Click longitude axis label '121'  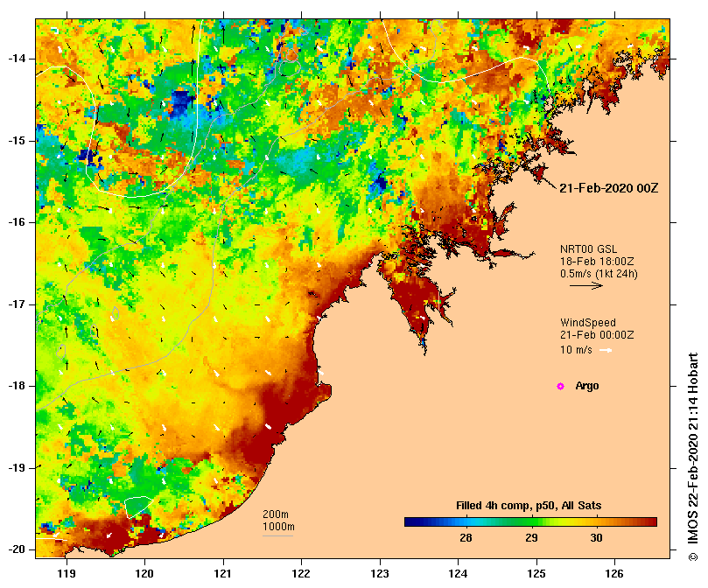click(x=223, y=574)
